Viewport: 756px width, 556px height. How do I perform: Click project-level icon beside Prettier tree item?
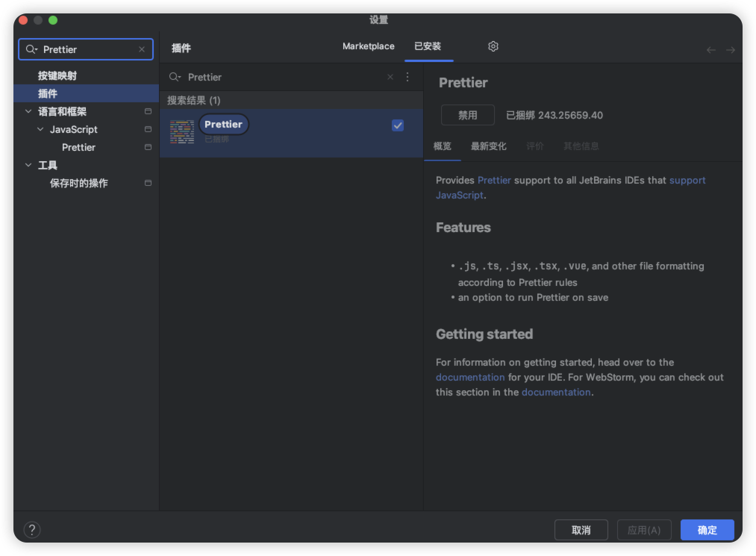(148, 147)
